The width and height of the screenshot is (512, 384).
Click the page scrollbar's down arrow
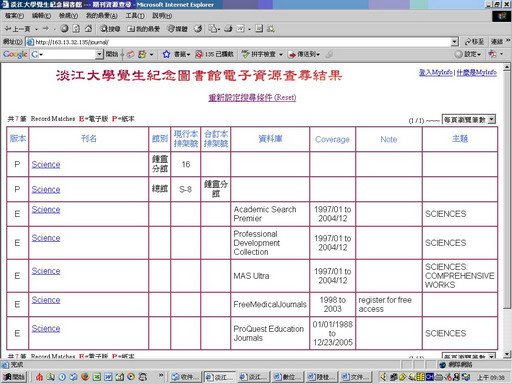[507, 354]
